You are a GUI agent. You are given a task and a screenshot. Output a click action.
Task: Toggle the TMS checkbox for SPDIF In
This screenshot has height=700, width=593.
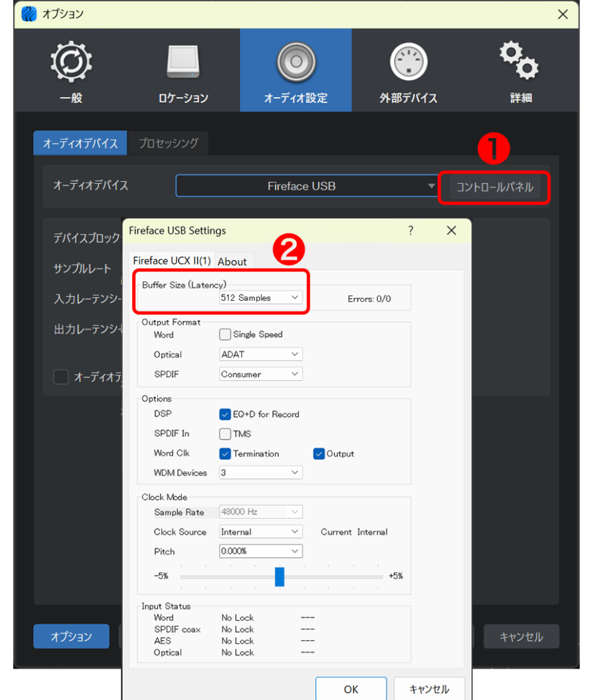point(225,434)
